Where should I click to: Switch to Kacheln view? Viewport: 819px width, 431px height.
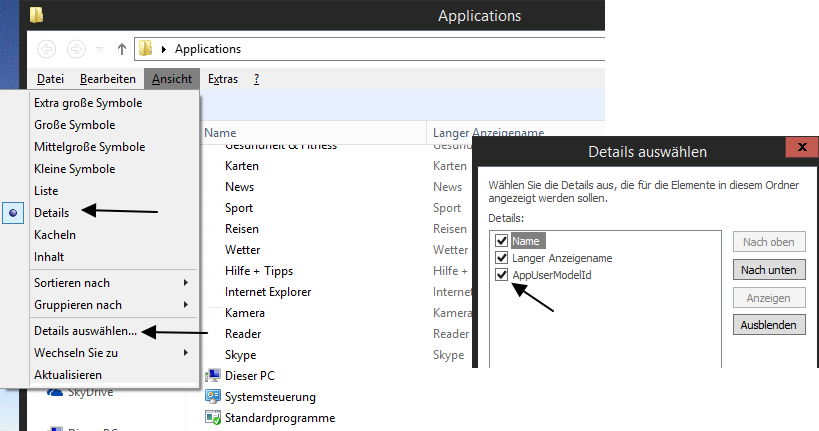click(55, 235)
